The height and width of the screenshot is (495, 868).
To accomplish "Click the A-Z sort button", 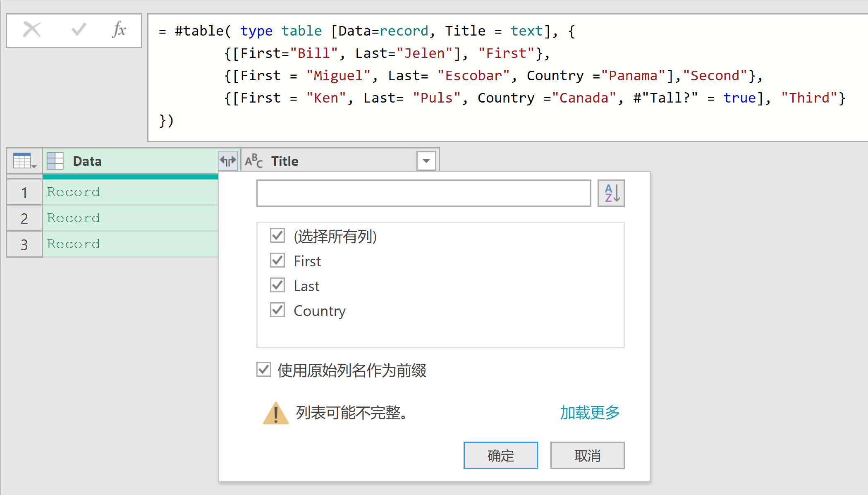I will 611,193.
